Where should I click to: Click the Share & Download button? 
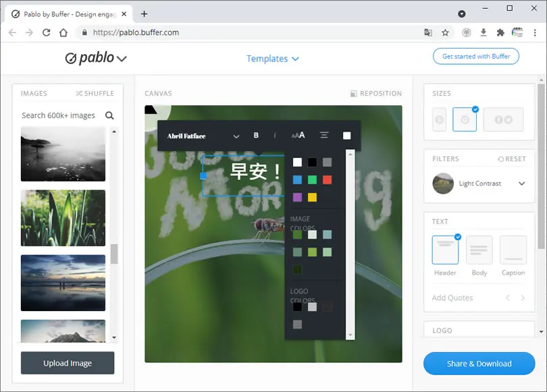point(479,364)
